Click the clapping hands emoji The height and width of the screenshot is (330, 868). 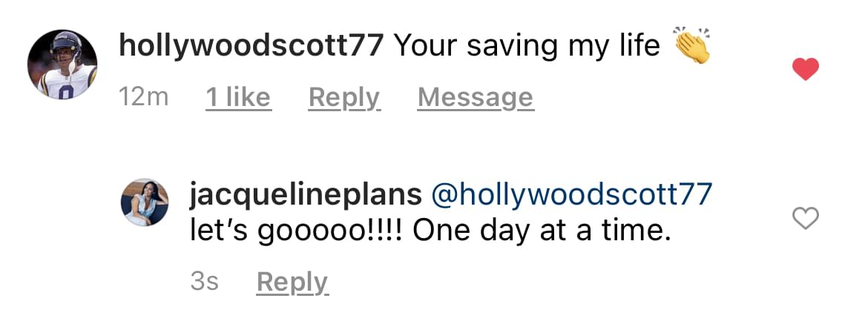point(693,46)
